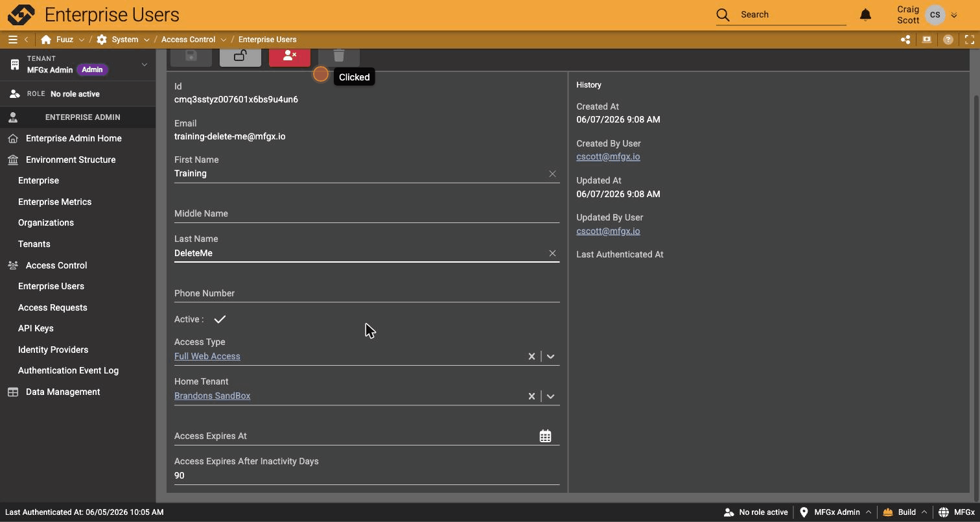Click the Fuuz home icon in breadcrumb
Screen dimensions: 980x522
(46, 40)
